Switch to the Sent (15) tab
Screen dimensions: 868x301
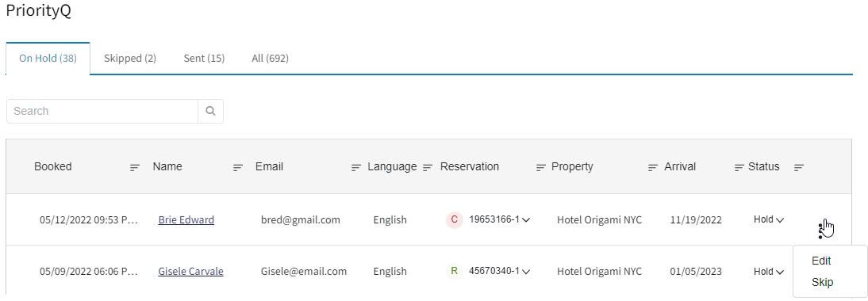pos(204,58)
